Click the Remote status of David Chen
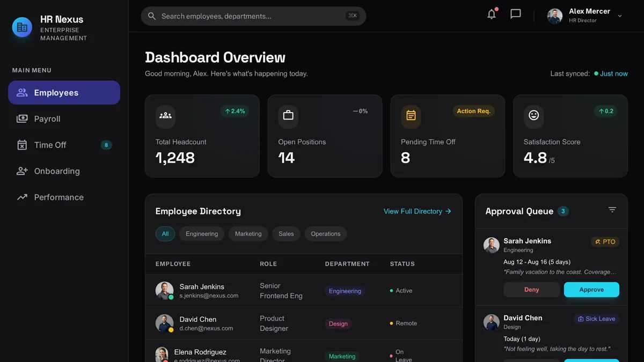This screenshot has width=644, height=362. tap(403, 323)
